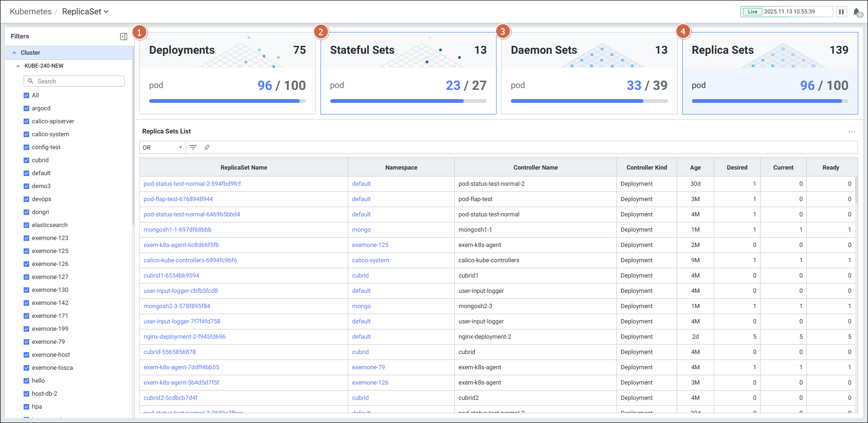Select the Stateful Sets summary card

(x=408, y=73)
